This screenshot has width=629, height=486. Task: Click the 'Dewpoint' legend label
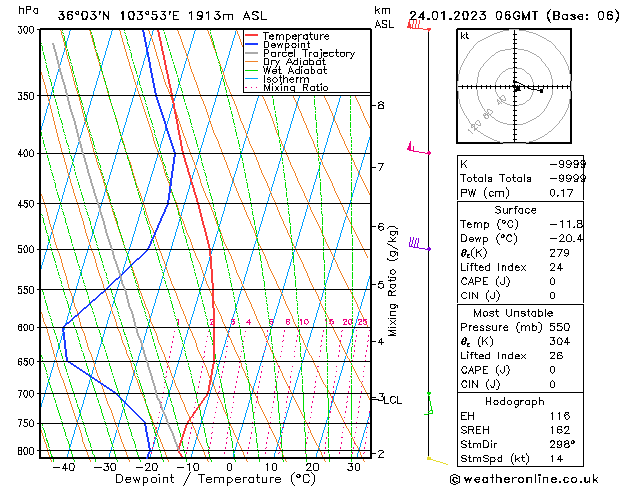[286, 45]
